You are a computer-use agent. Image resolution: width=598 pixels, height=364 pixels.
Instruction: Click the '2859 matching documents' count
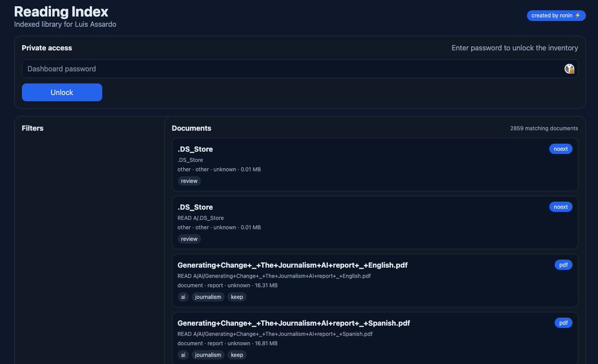544,128
